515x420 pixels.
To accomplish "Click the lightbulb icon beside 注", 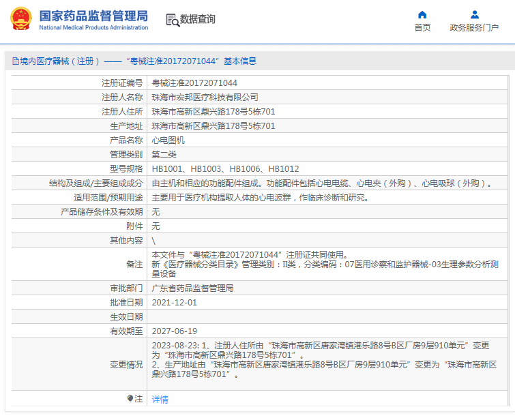I will [130, 399].
